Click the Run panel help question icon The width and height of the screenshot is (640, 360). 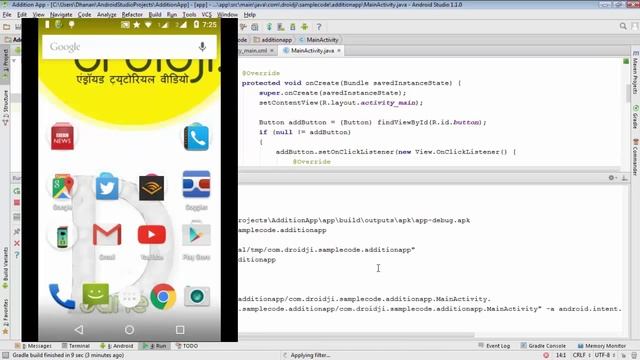(x=17, y=255)
